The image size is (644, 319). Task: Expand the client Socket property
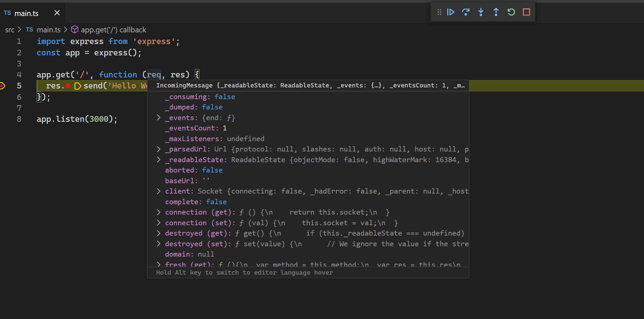[158, 191]
